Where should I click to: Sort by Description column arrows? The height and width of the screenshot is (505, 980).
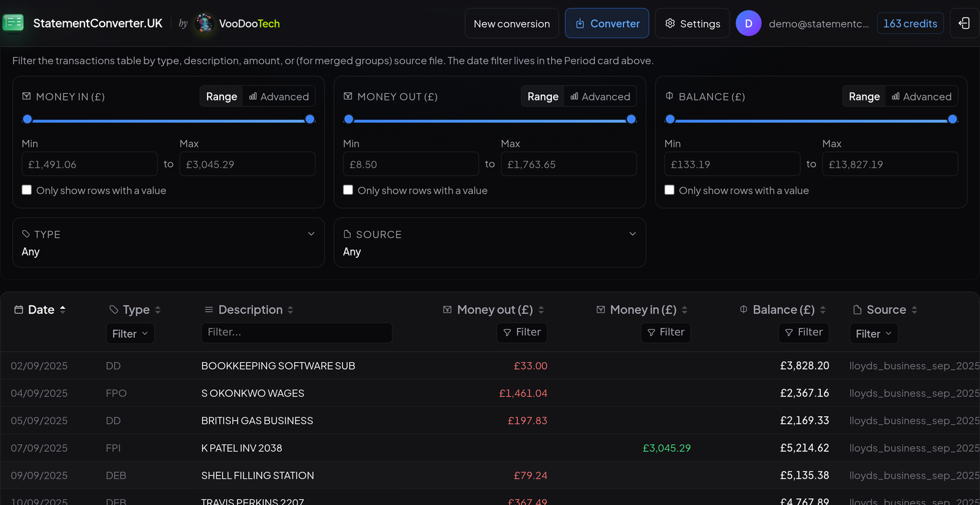pyautogui.click(x=290, y=309)
